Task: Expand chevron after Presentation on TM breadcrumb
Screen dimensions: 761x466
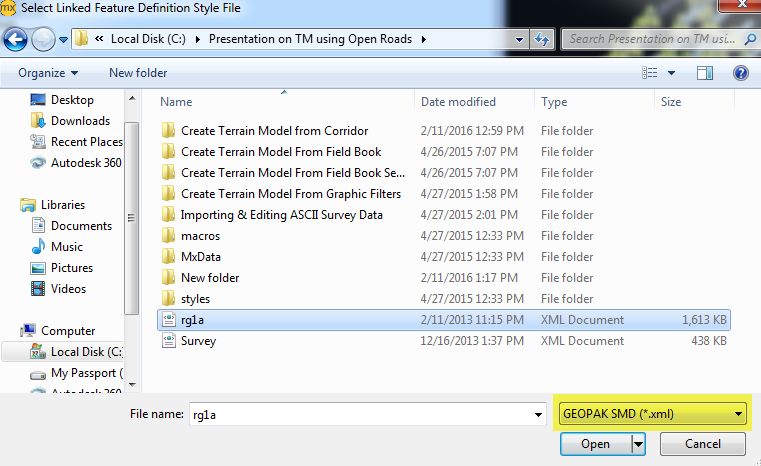Action: (424, 39)
